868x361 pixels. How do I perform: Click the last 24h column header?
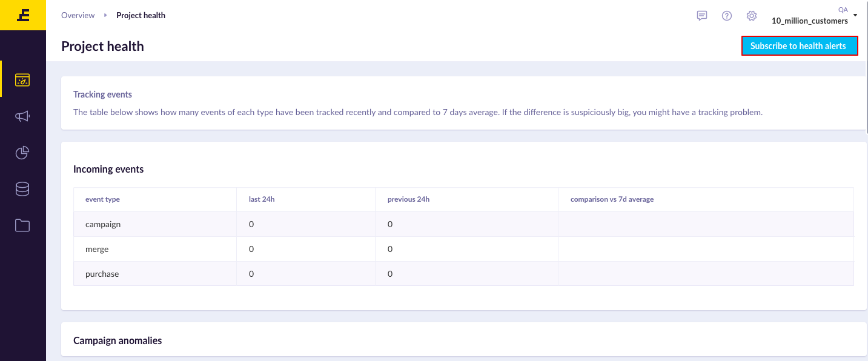point(262,199)
